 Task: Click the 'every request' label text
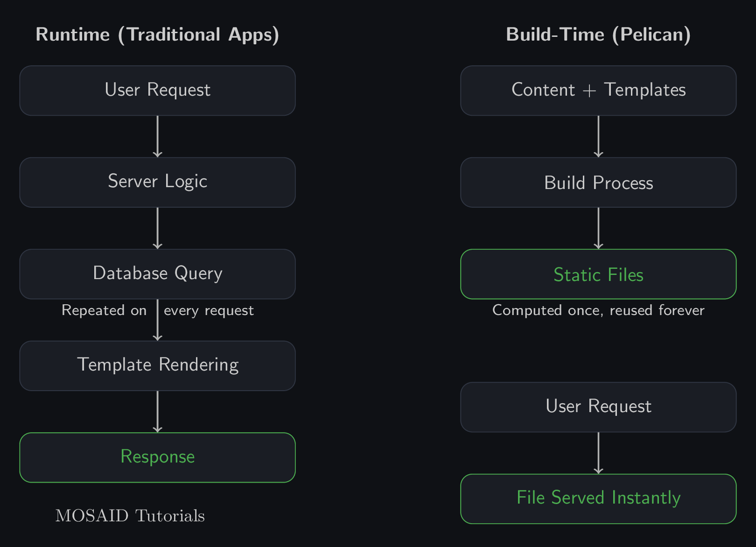click(209, 311)
